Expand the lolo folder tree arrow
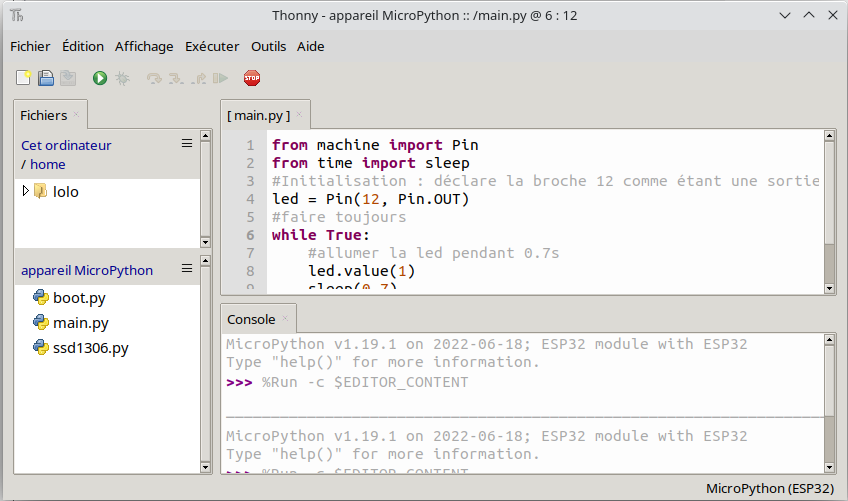The image size is (848, 501). coord(25,190)
